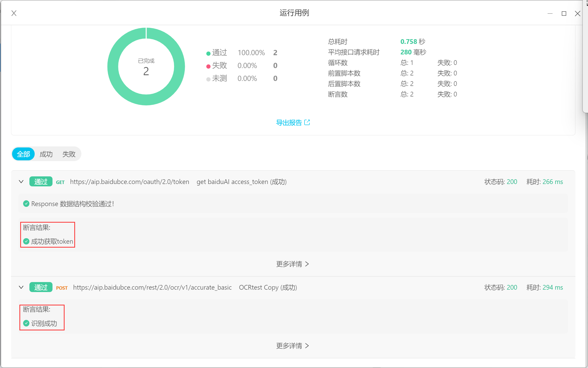Click 'OCRtest Copy (成功)' case name
The image size is (588, 368).
coord(268,288)
